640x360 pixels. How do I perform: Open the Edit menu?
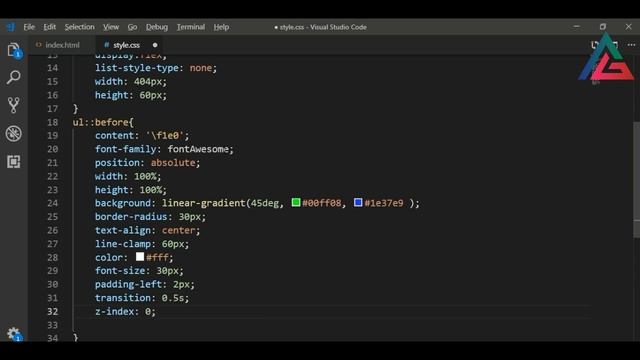(x=49, y=27)
